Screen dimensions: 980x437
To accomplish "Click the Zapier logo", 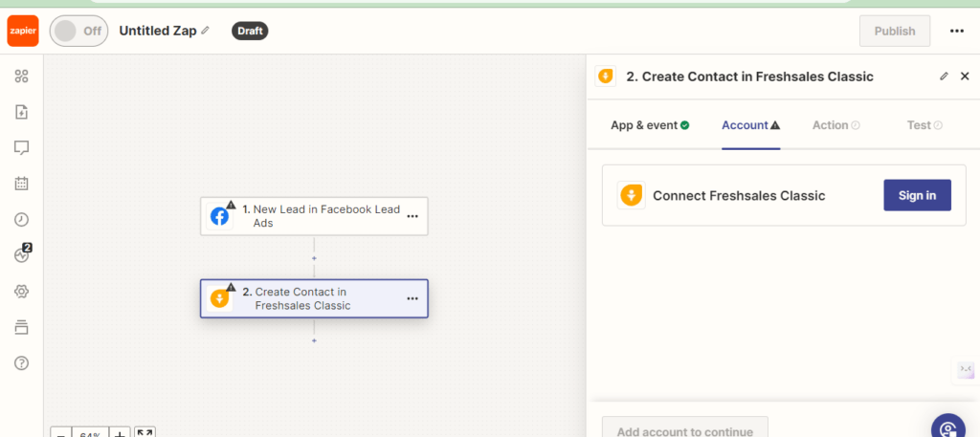I will click(x=23, y=32).
